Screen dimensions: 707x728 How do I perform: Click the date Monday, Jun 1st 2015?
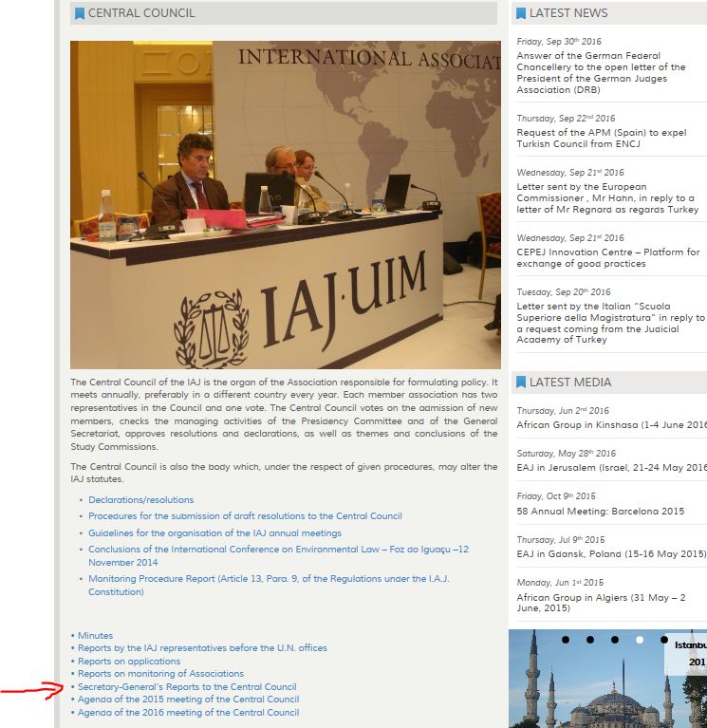click(x=560, y=583)
